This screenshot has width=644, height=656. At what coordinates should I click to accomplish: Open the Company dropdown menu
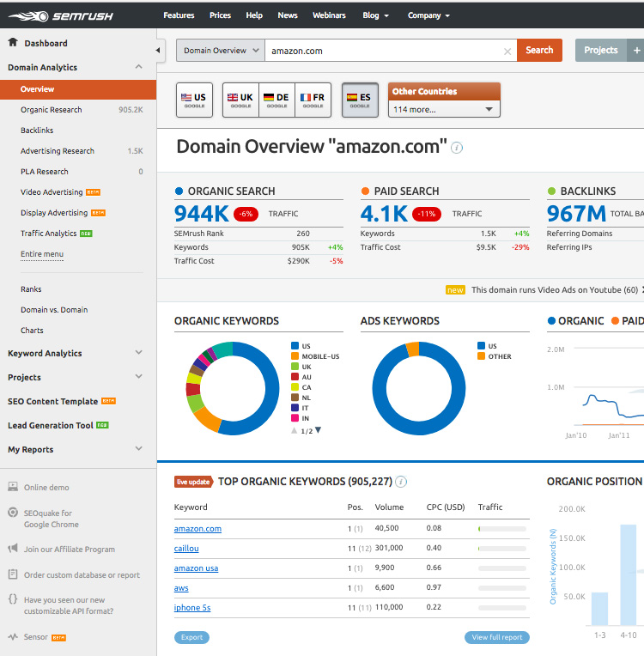pyautogui.click(x=428, y=15)
